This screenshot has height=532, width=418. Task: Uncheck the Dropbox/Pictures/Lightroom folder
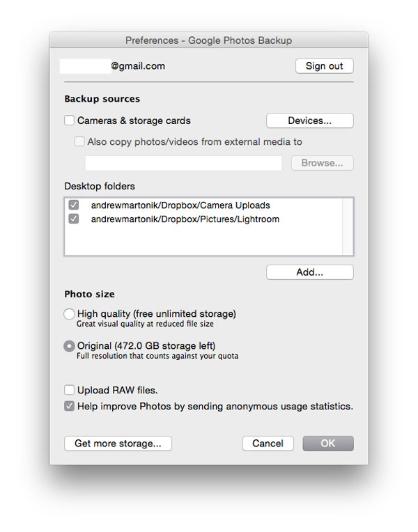click(74, 219)
